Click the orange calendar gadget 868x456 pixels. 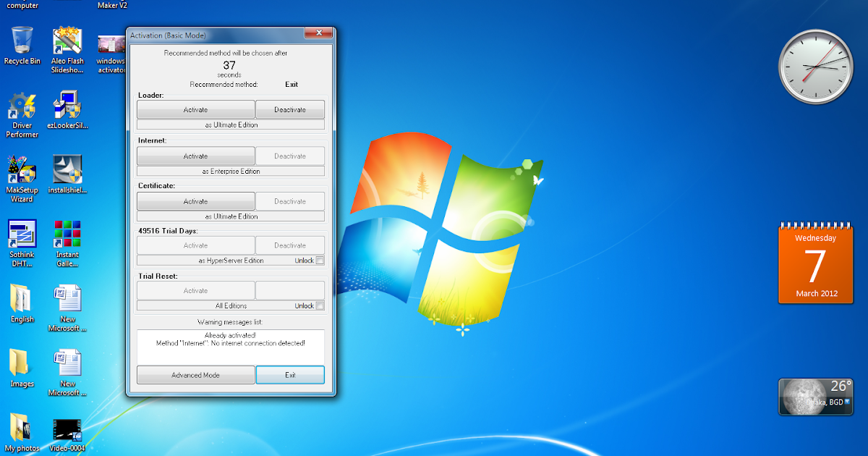816,263
